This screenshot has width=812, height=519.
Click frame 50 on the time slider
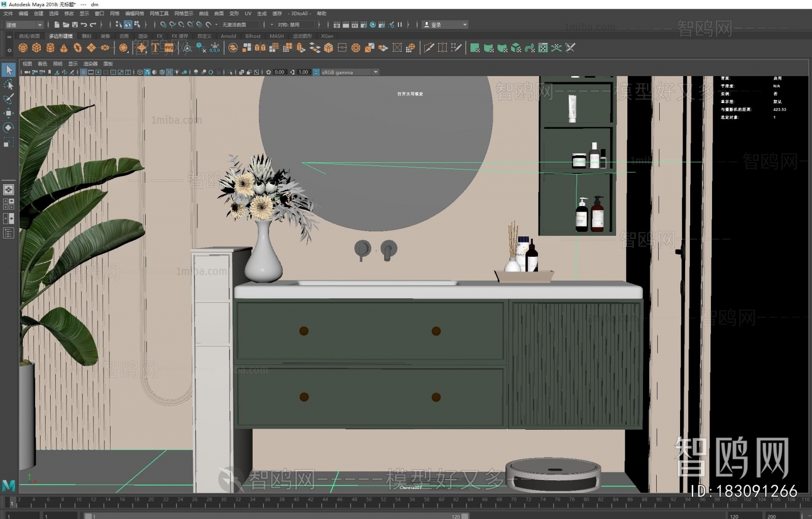[x=369, y=500]
